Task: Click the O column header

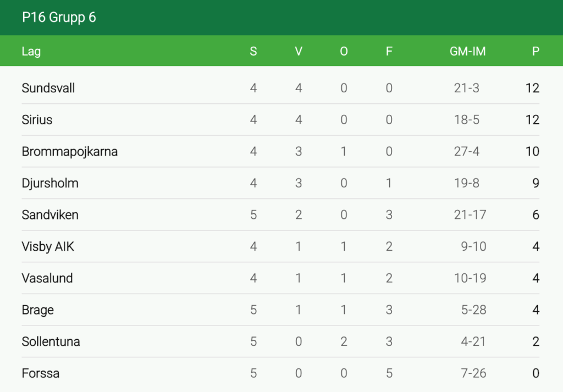Action: click(344, 52)
